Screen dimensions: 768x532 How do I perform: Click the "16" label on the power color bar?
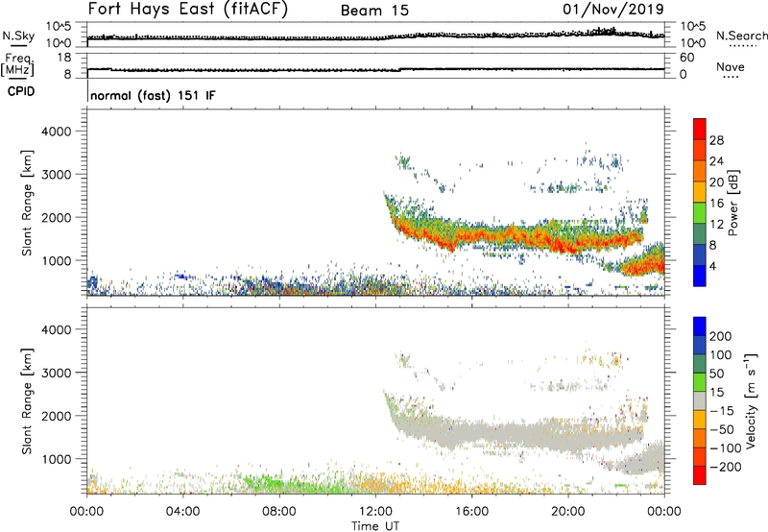[x=716, y=204]
